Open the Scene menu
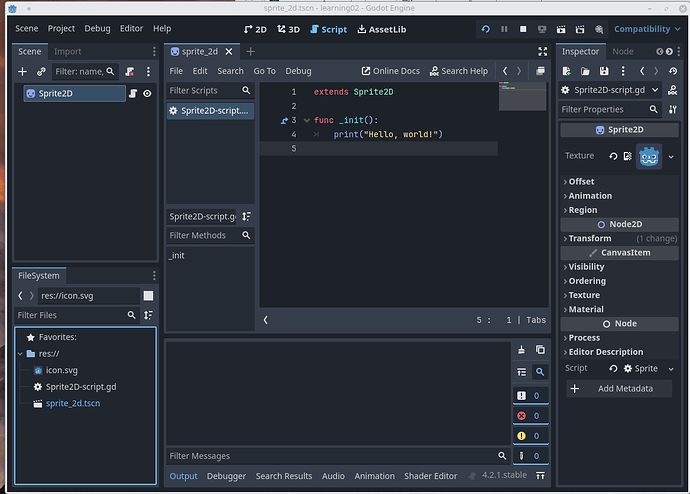This screenshot has height=494, width=690. [x=27, y=29]
